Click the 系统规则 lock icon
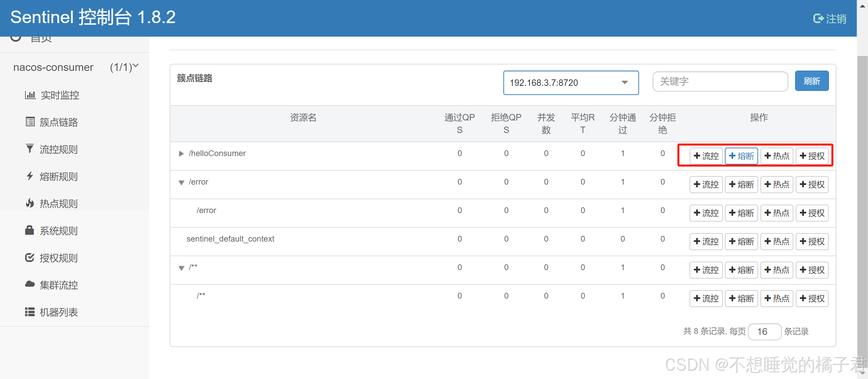 coord(30,230)
